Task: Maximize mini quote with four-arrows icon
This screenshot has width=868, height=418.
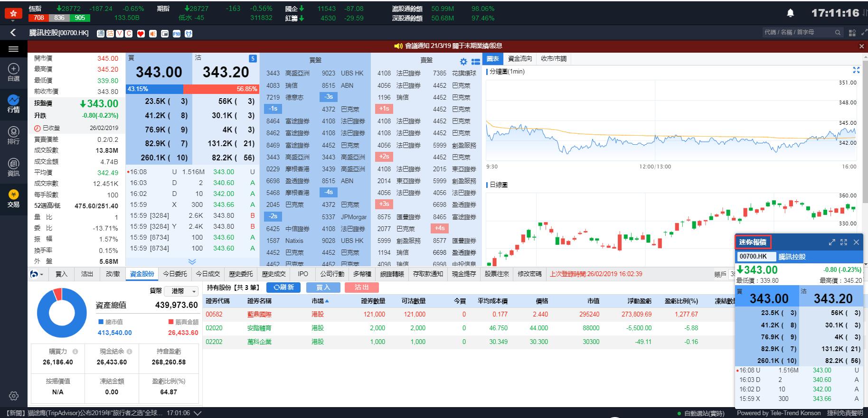Action: [x=844, y=242]
